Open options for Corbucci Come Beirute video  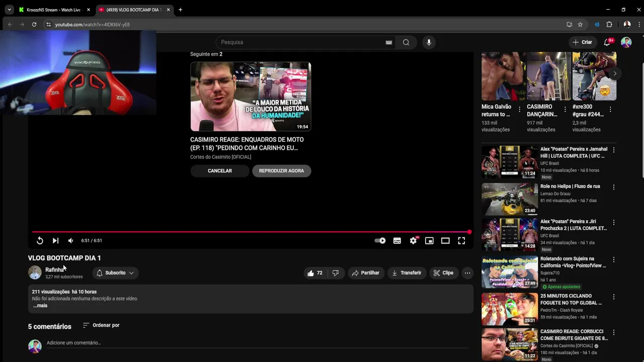coord(614,333)
